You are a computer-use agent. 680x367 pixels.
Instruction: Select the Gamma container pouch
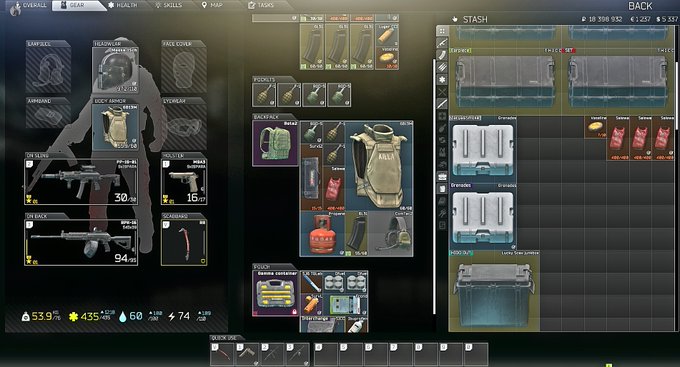click(275, 293)
